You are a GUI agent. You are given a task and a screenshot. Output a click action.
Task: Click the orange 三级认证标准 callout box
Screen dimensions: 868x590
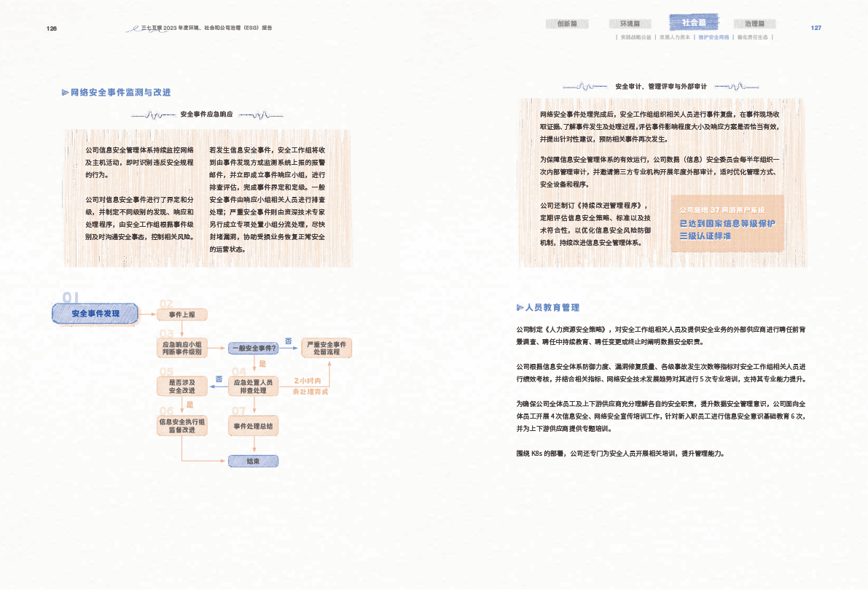click(x=727, y=223)
